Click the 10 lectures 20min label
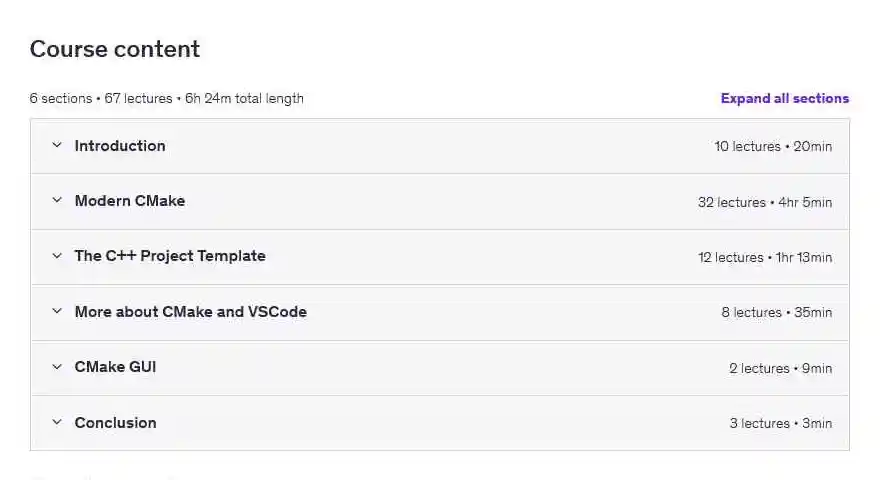This screenshot has height=480, width=882. [773, 146]
